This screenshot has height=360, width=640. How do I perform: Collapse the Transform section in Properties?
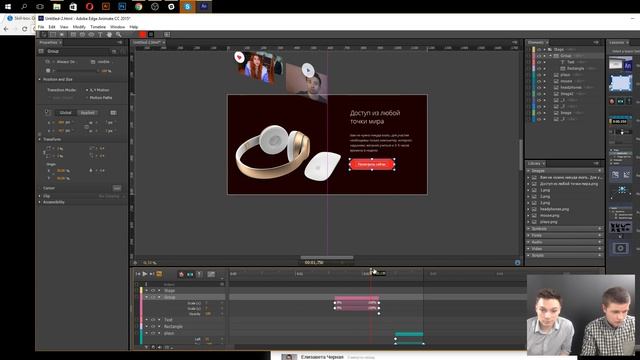pyautogui.click(x=40, y=139)
